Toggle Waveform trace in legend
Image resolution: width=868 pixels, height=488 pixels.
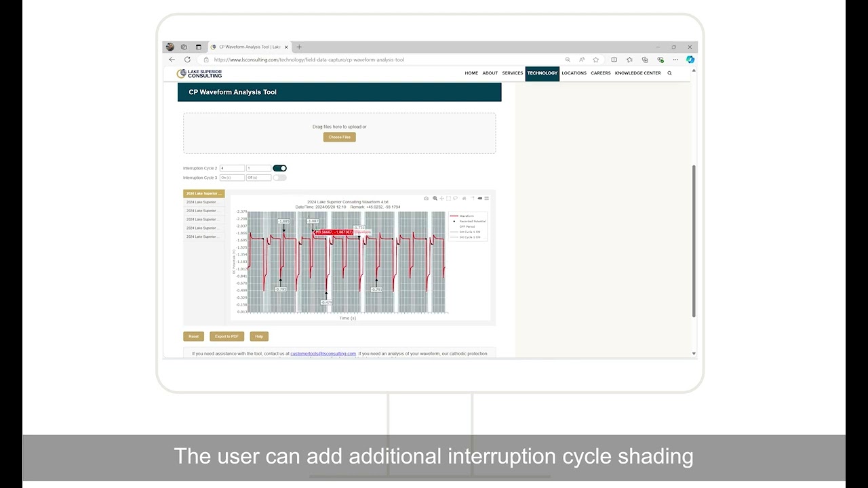[x=467, y=216]
